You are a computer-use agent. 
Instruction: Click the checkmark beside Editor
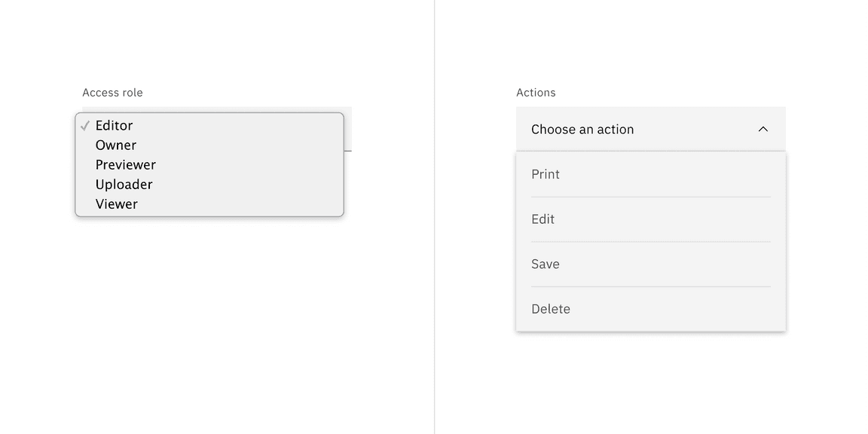(85, 126)
